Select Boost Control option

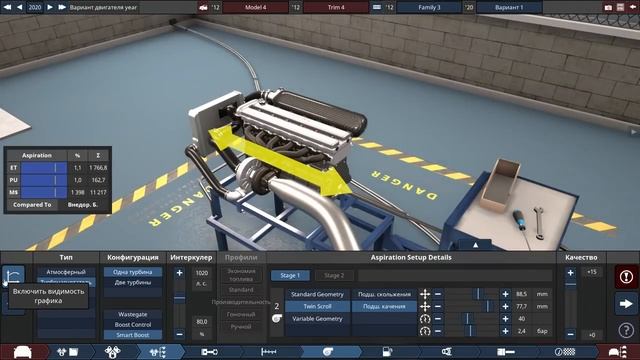pyautogui.click(x=133, y=324)
